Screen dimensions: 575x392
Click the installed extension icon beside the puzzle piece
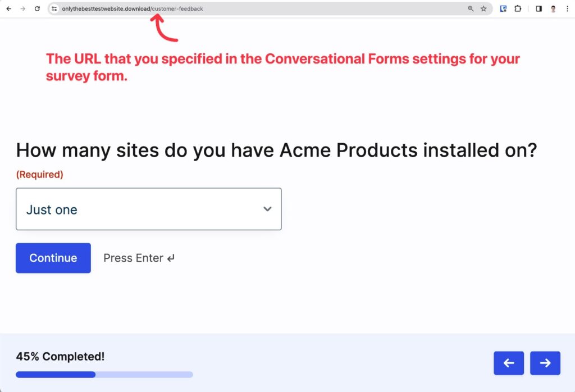coord(502,9)
